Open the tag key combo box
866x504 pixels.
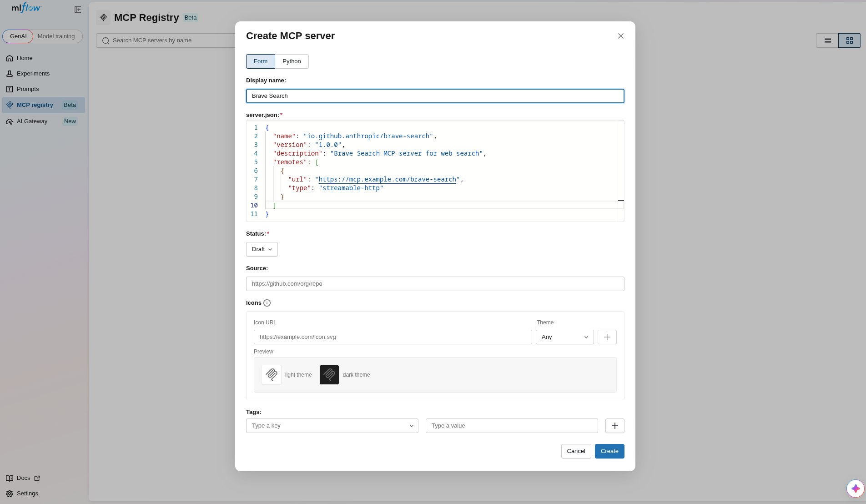click(332, 426)
